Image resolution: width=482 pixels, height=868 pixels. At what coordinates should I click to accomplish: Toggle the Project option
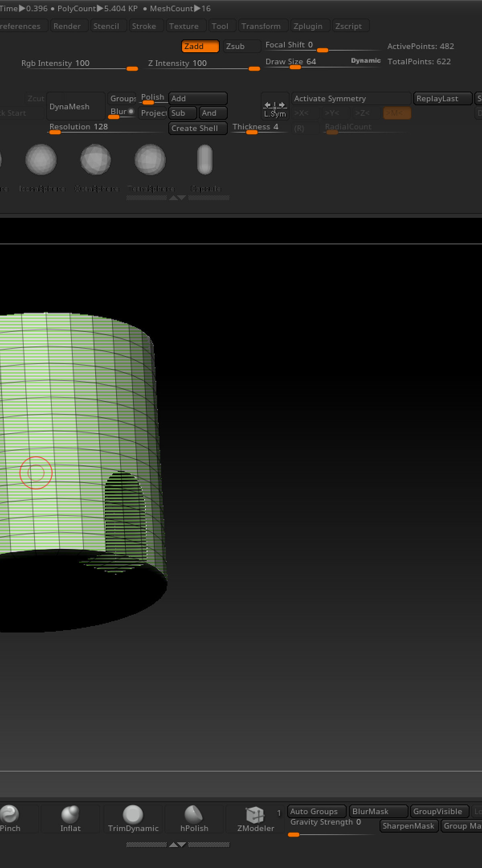click(153, 113)
